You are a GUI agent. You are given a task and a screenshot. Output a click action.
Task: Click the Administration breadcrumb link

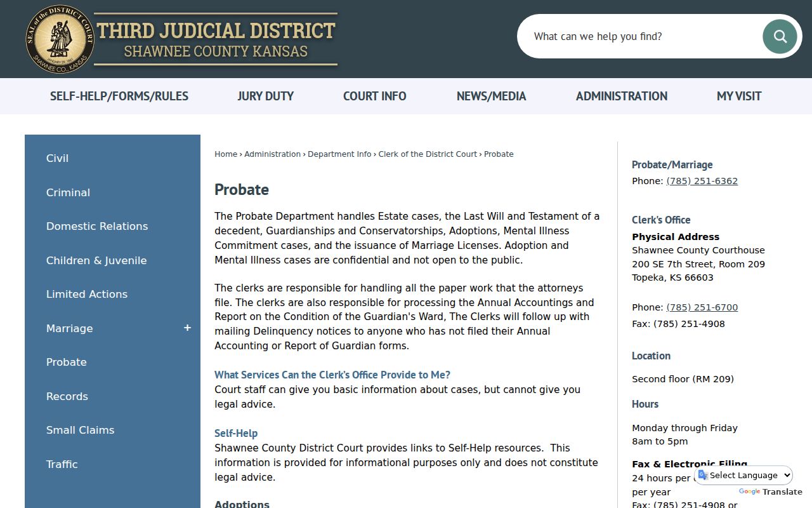273,154
